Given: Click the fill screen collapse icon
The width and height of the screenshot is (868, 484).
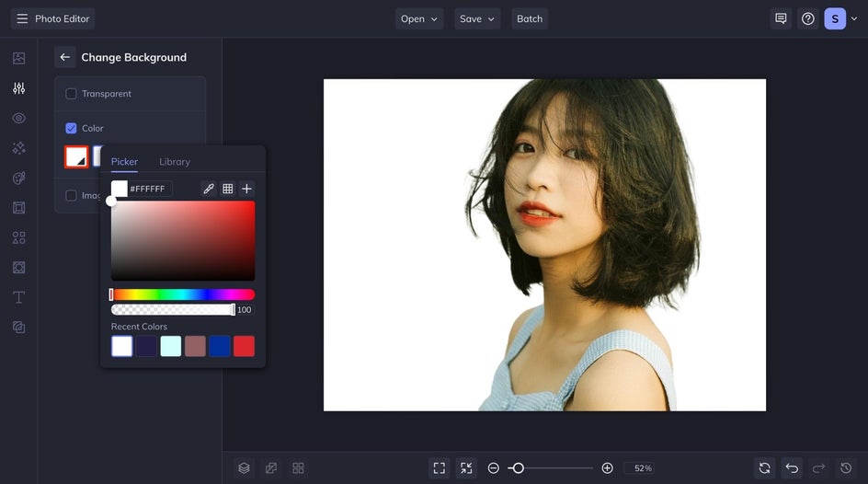Looking at the screenshot, I should (x=467, y=468).
